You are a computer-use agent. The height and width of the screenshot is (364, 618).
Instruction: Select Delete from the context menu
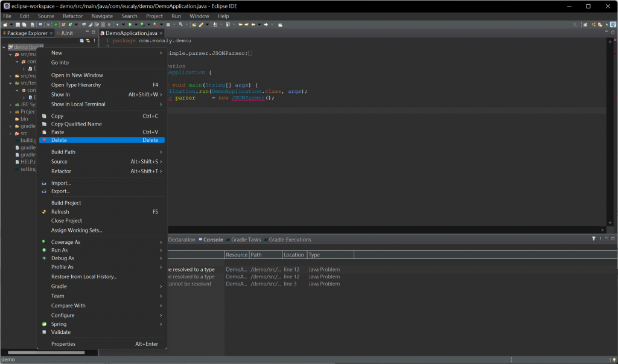[59, 140]
